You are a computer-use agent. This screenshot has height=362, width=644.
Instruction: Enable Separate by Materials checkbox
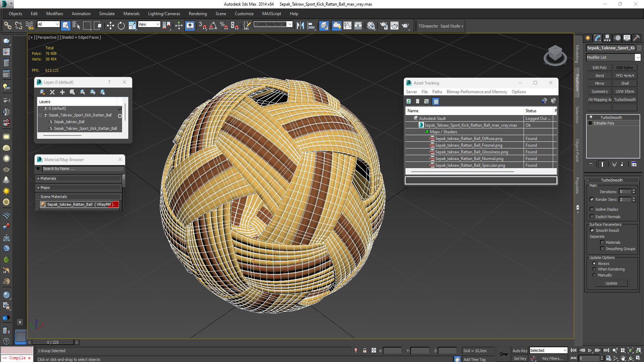tap(602, 242)
